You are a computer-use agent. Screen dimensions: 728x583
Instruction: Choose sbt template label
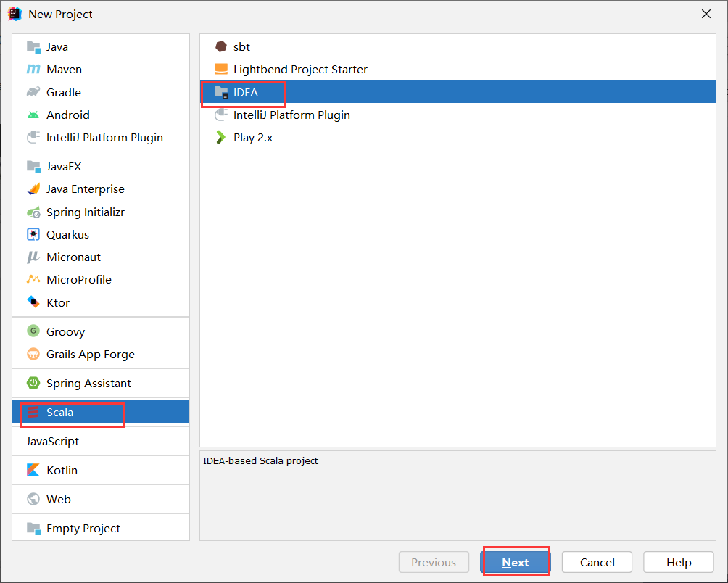click(x=241, y=46)
